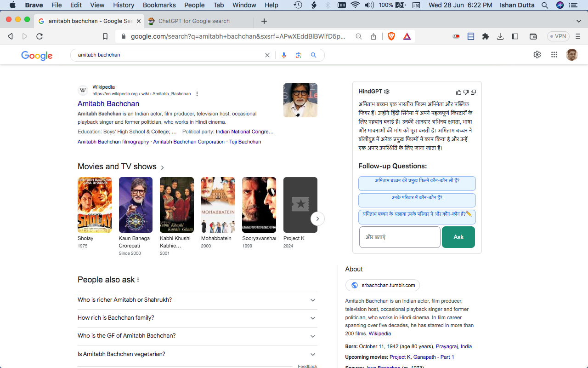Give thumbs down to the HindGPT answer
The width and height of the screenshot is (588, 368).
[x=466, y=92]
